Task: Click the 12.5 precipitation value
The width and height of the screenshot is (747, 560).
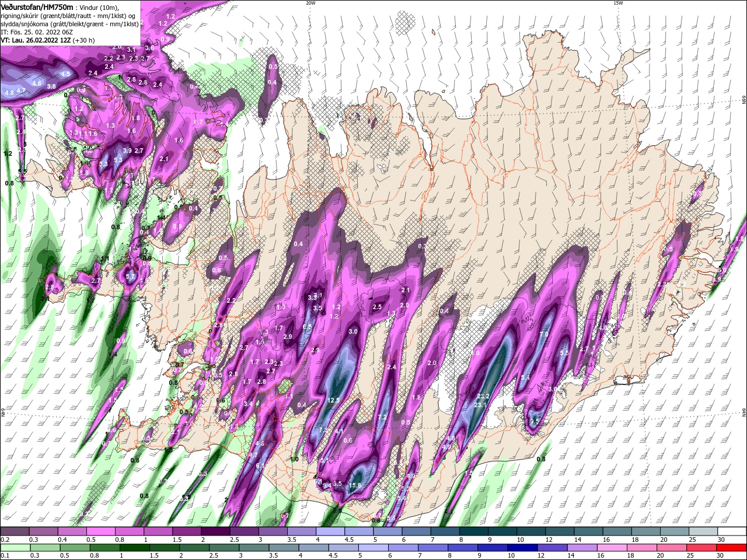Action: point(333,400)
